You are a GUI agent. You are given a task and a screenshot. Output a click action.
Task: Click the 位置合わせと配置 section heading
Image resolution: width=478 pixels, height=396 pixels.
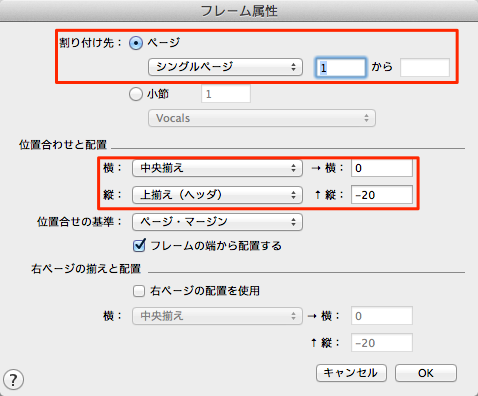tap(63, 145)
